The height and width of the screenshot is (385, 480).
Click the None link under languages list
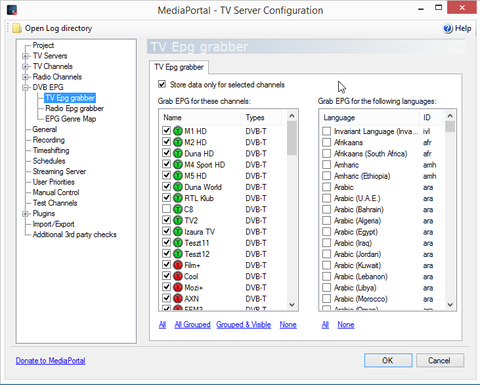346,325
